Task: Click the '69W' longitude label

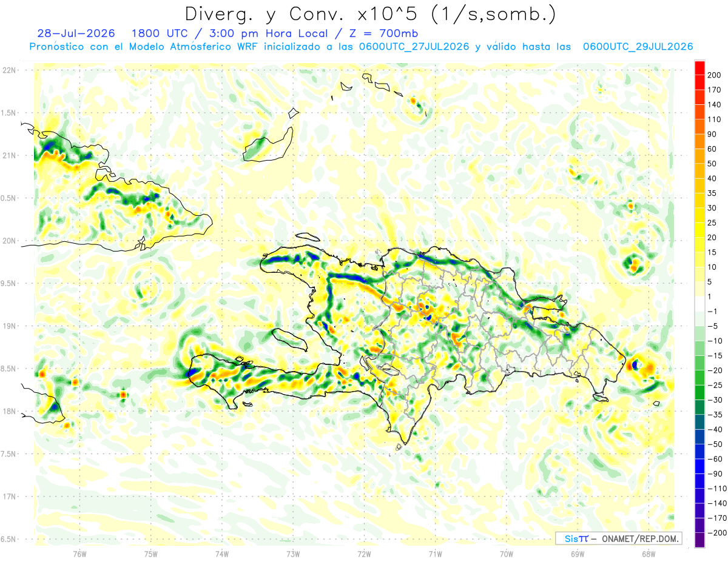Action: tap(577, 554)
